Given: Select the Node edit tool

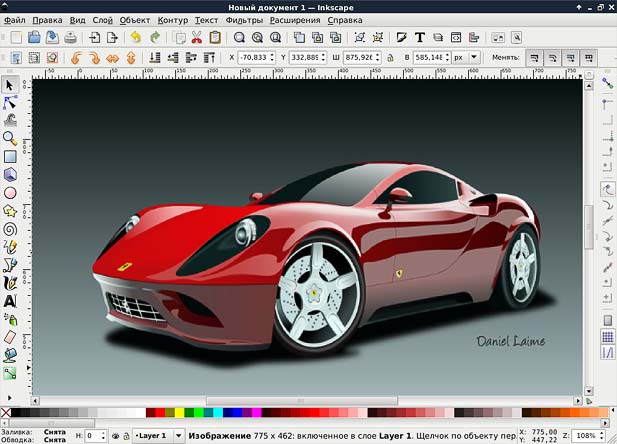Looking at the screenshot, I should [10, 103].
